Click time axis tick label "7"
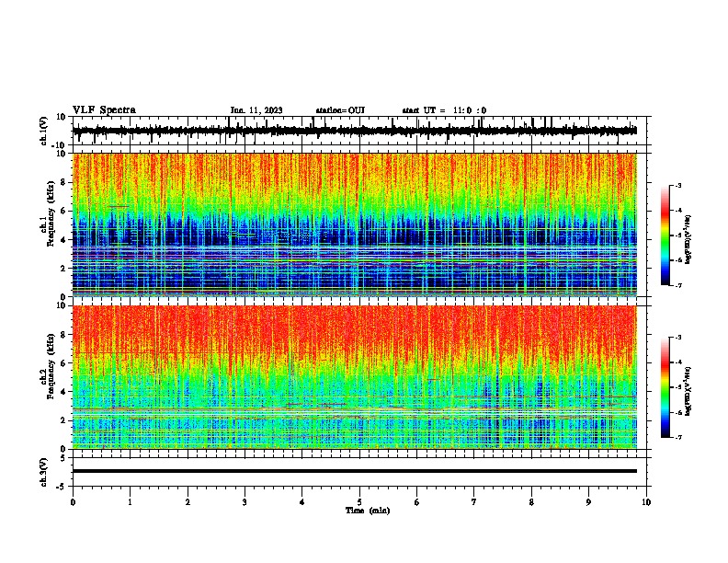Screen dimensions: 728x563 click(x=474, y=502)
